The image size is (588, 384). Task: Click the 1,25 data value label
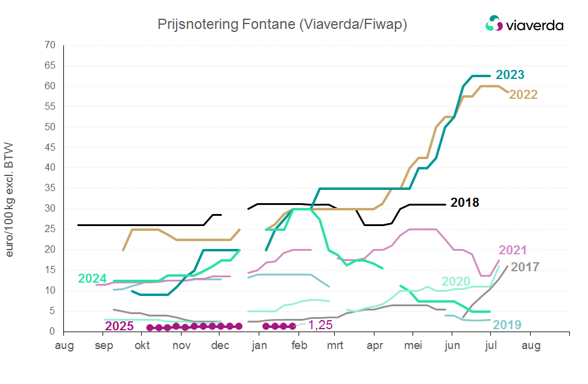click(320, 326)
